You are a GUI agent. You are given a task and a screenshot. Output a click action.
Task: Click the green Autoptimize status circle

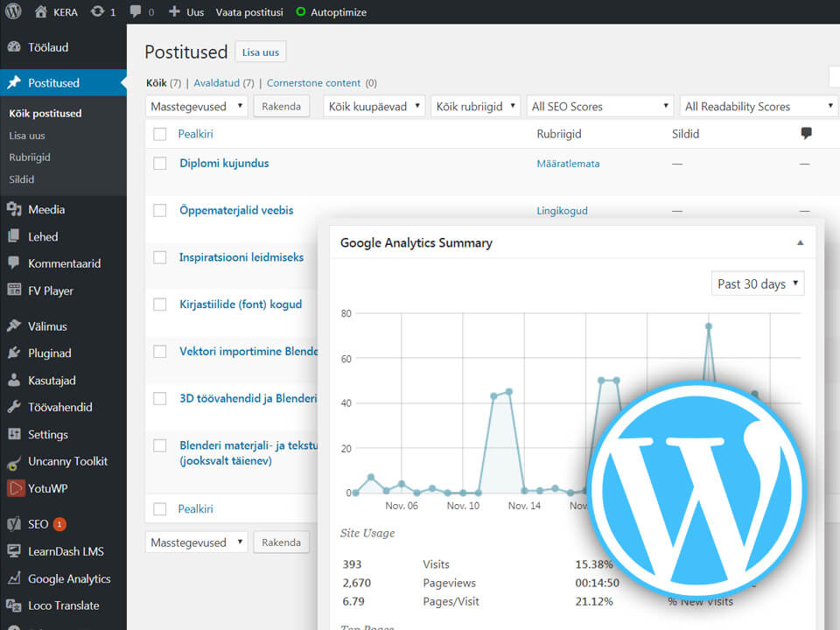click(x=301, y=11)
